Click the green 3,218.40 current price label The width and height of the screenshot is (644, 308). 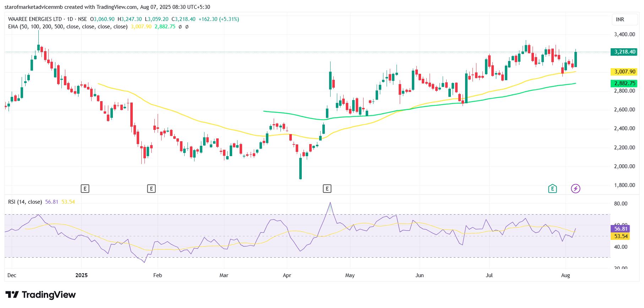tap(624, 52)
